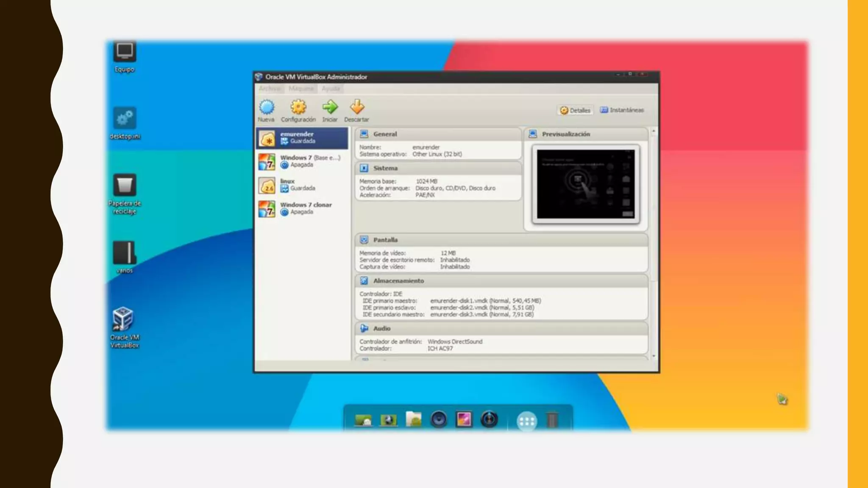868x488 pixels.
Task: Click the apps grid icon in dock
Action: tap(527, 421)
